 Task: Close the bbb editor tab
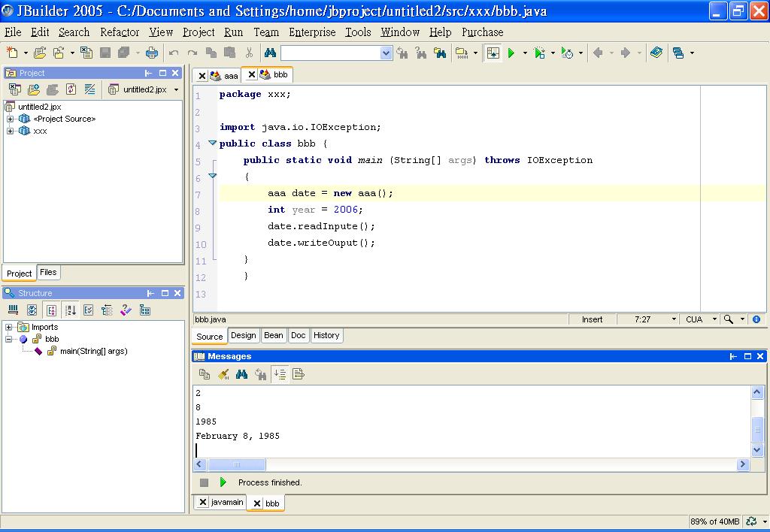point(251,74)
